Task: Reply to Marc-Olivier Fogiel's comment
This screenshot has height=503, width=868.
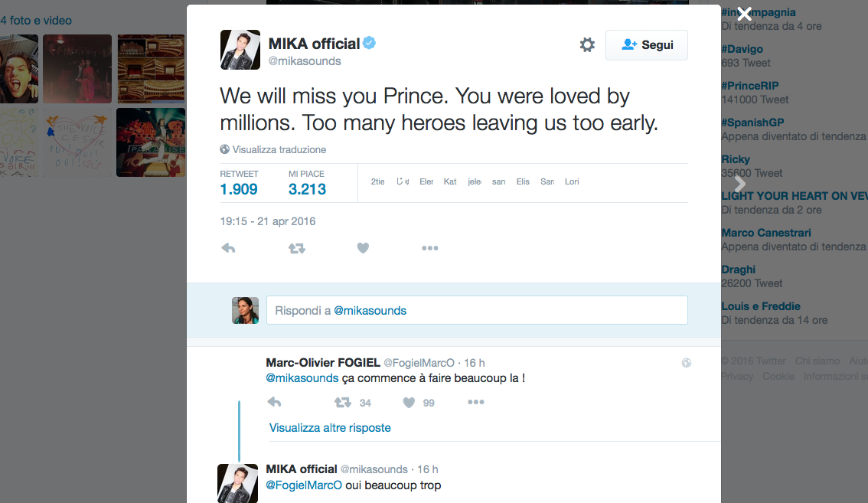Action: 274,403
